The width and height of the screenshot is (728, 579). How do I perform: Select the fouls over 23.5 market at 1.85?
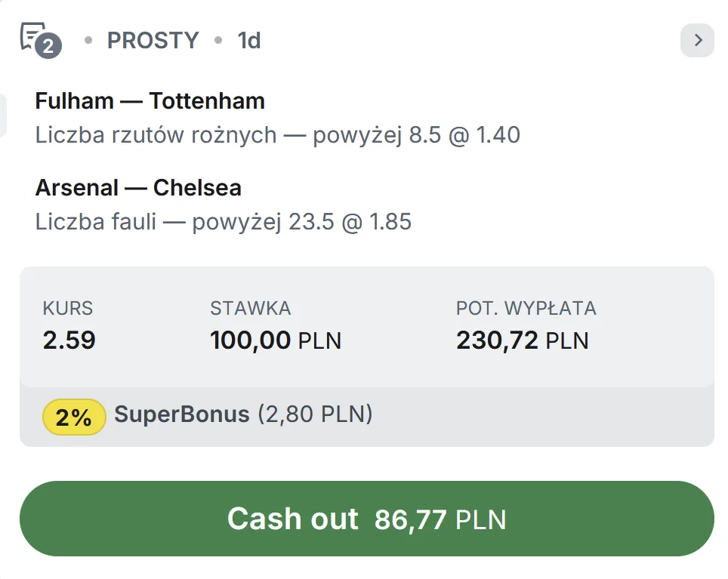224,221
